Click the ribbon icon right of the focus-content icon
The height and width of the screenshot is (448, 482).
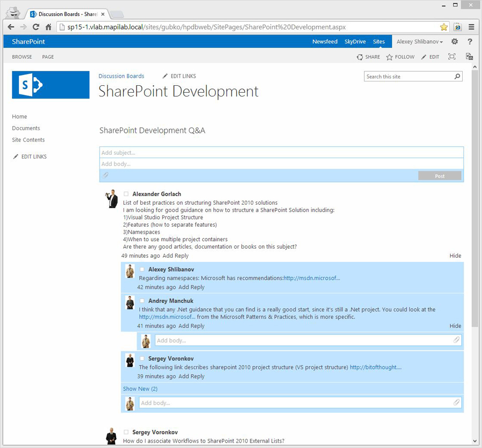point(469,57)
